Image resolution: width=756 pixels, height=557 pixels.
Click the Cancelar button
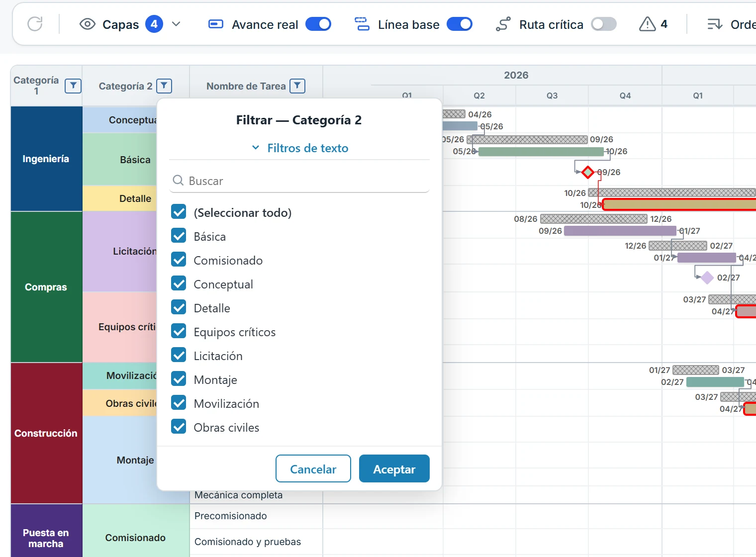(x=313, y=468)
